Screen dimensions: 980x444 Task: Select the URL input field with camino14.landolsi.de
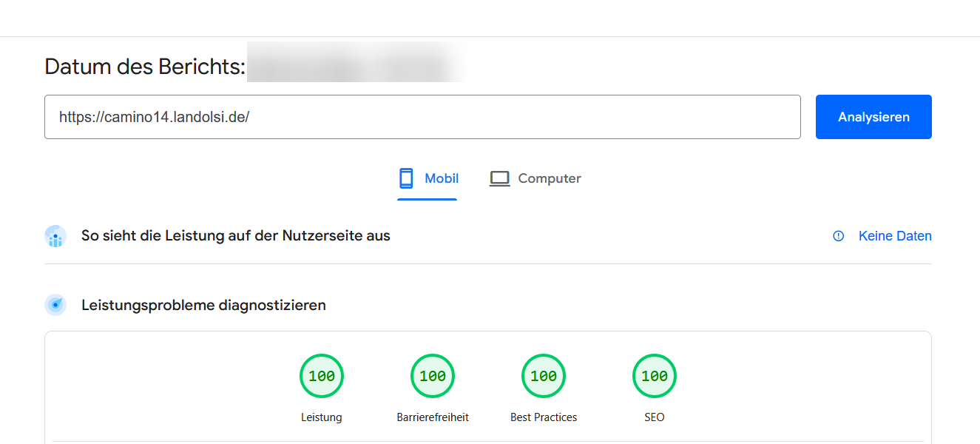(x=422, y=116)
